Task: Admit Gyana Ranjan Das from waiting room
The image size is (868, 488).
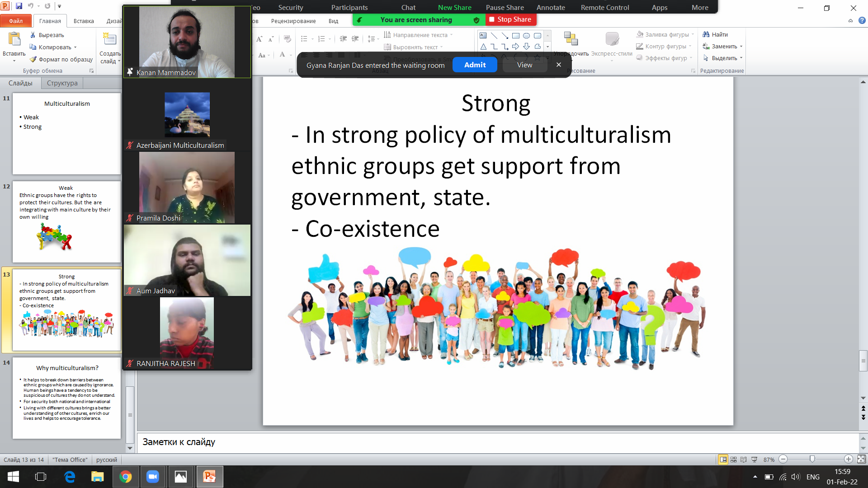Action: click(x=474, y=65)
